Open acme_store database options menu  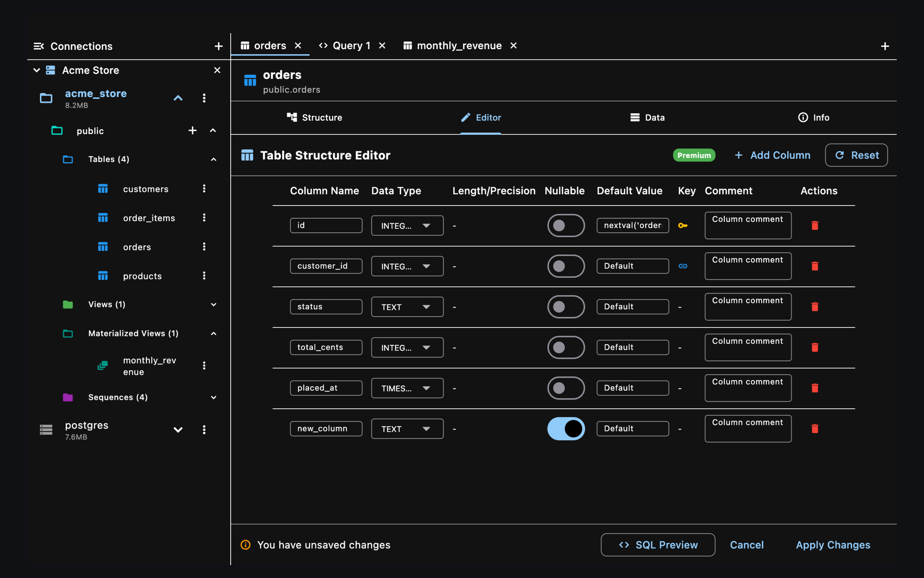pos(204,98)
